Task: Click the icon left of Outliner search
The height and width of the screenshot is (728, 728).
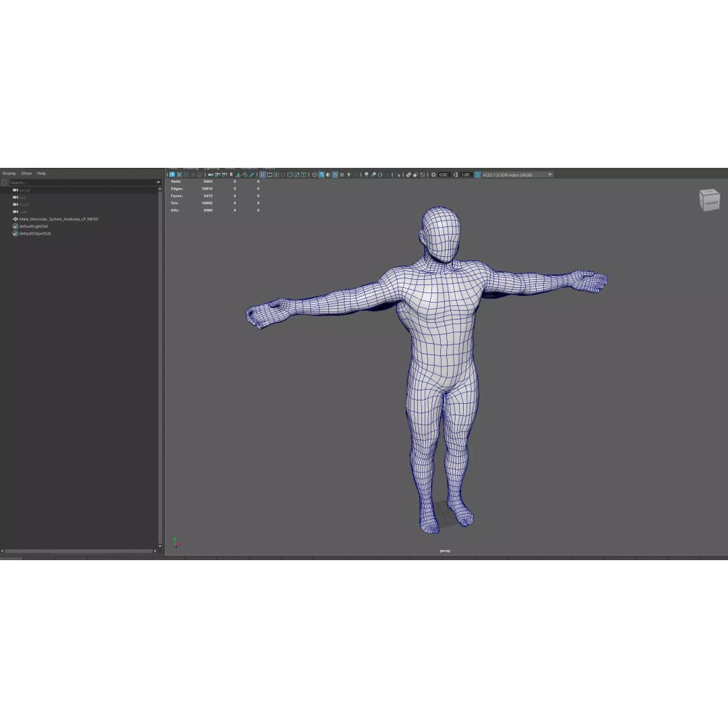Action: (5, 183)
